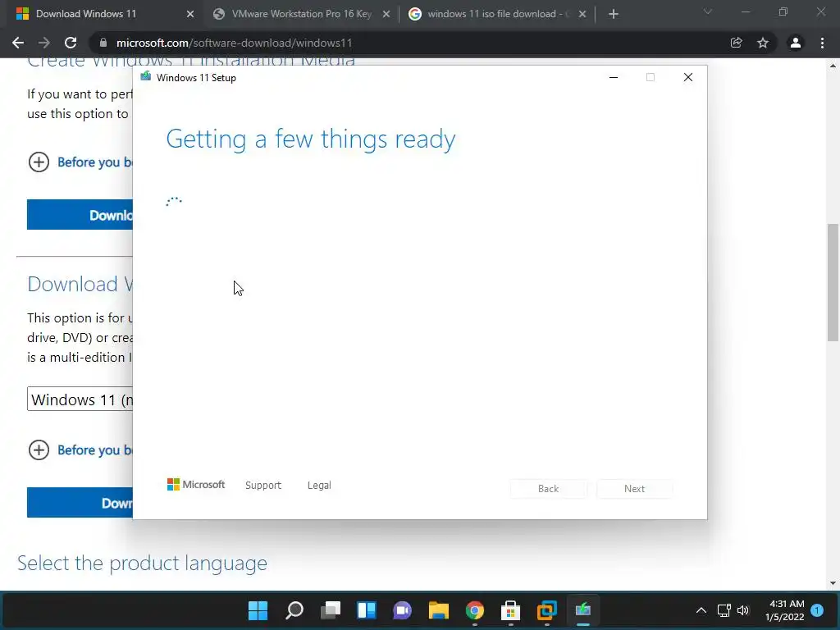Click the Microsoft logo in Setup footer
This screenshot has height=630, width=840.
coord(196,484)
